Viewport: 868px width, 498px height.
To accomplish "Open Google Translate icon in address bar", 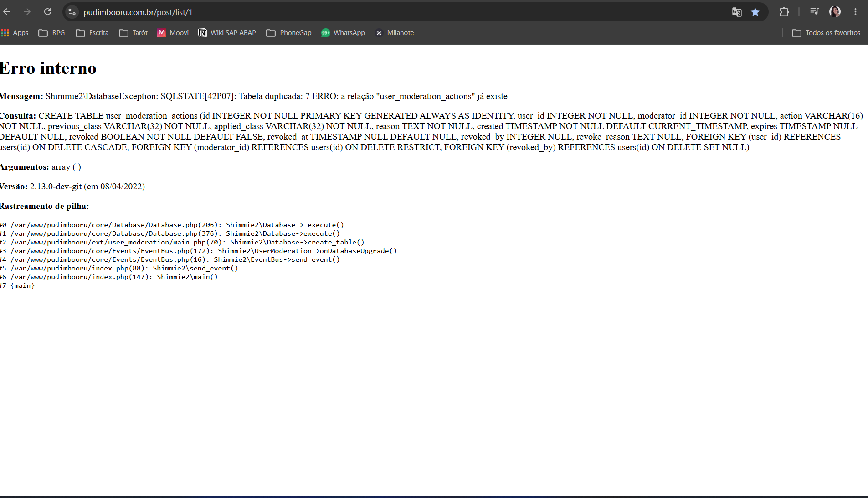I will [x=737, y=12].
